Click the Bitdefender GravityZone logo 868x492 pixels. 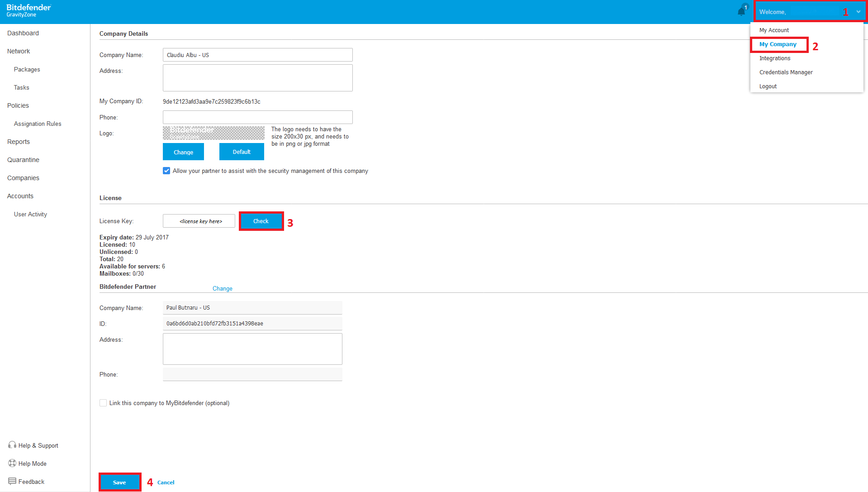pos(28,11)
